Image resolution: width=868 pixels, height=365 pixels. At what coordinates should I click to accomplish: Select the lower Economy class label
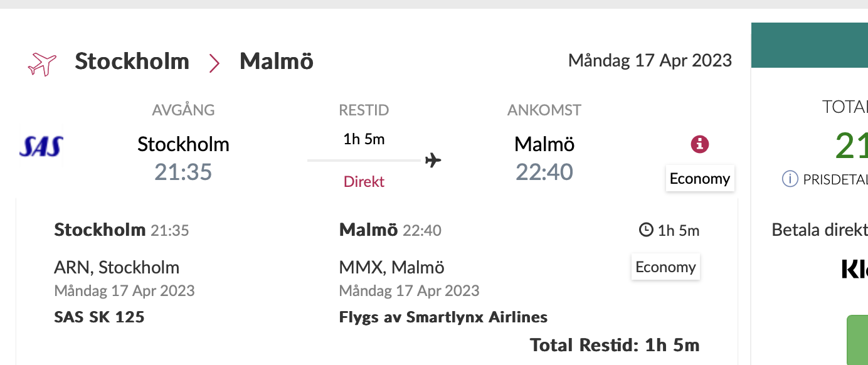point(665,267)
